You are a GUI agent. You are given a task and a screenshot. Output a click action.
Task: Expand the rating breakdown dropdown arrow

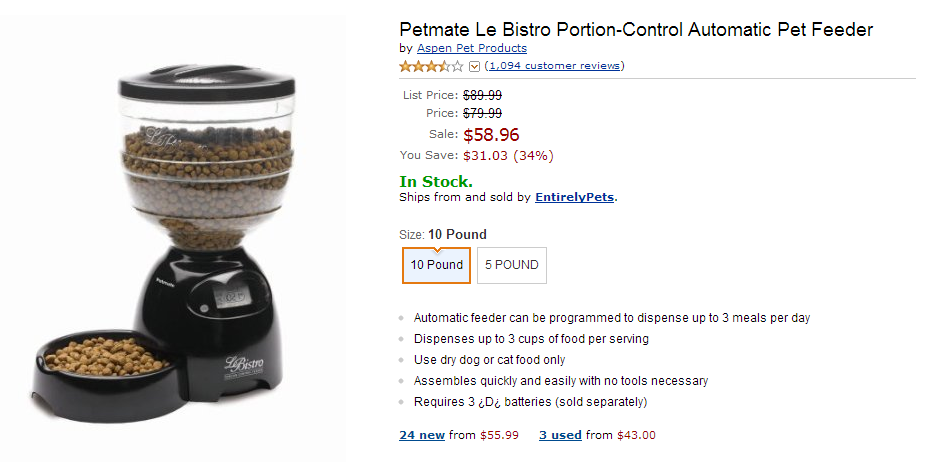click(475, 67)
